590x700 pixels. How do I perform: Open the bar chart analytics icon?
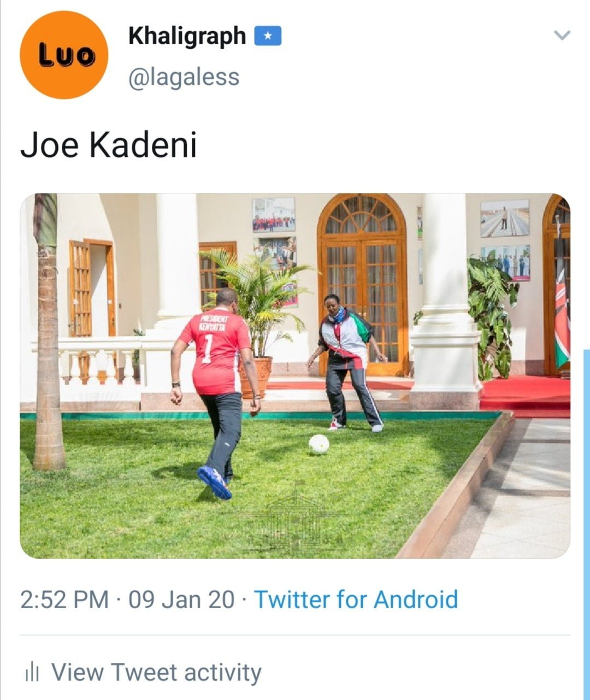click(32, 672)
